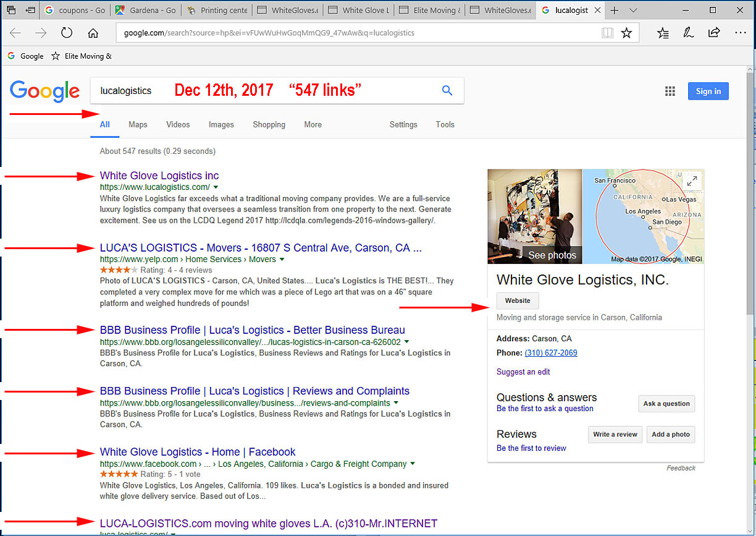Screen dimensions: 756x536
Task: Open the Google favorites bar bookmark
Action: (x=25, y=56)
